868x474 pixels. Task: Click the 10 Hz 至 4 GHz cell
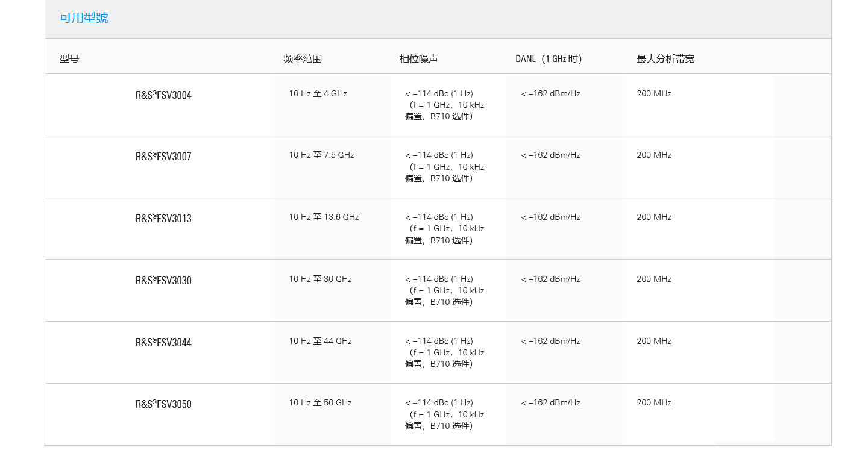[318, 94]
